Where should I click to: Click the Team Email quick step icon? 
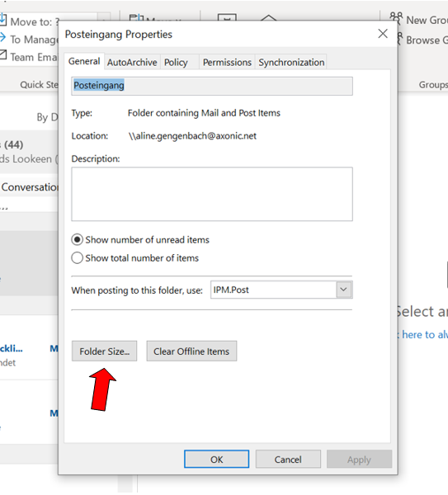2,55
